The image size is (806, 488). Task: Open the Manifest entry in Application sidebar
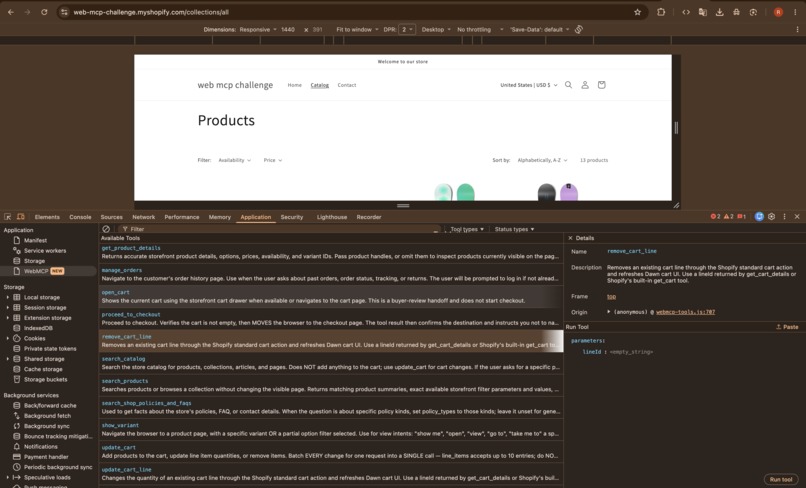pos(35,240)
